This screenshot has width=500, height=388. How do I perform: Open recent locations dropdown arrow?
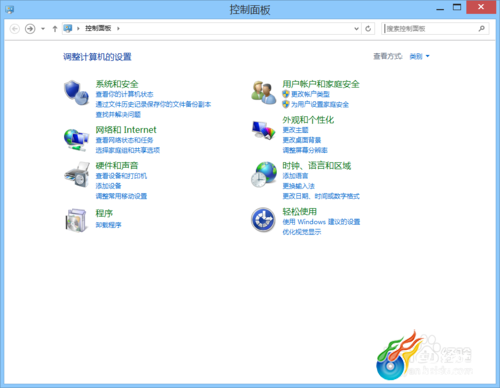(x=43, y=29)
